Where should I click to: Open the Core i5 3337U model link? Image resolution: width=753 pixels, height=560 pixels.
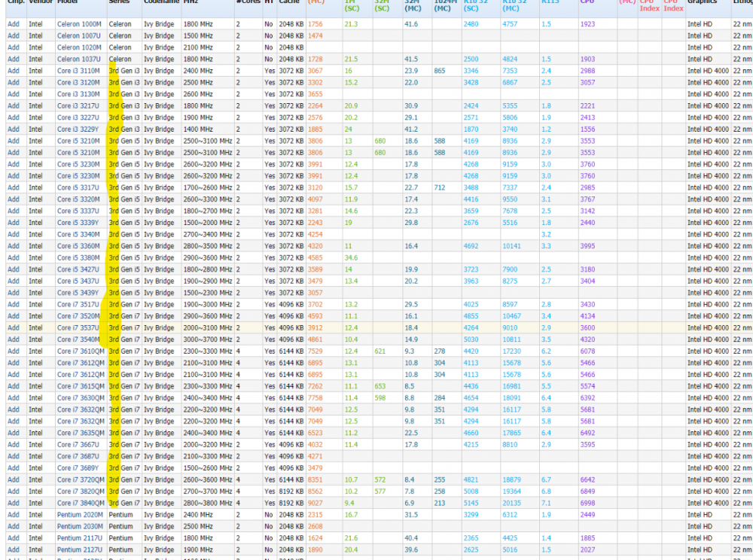click(x=78, y=212)
